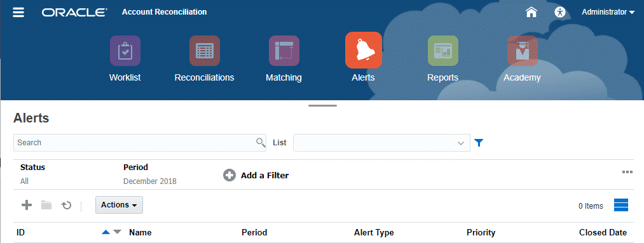Toggle the blue filter funnel icon

[x=479, y=143]
